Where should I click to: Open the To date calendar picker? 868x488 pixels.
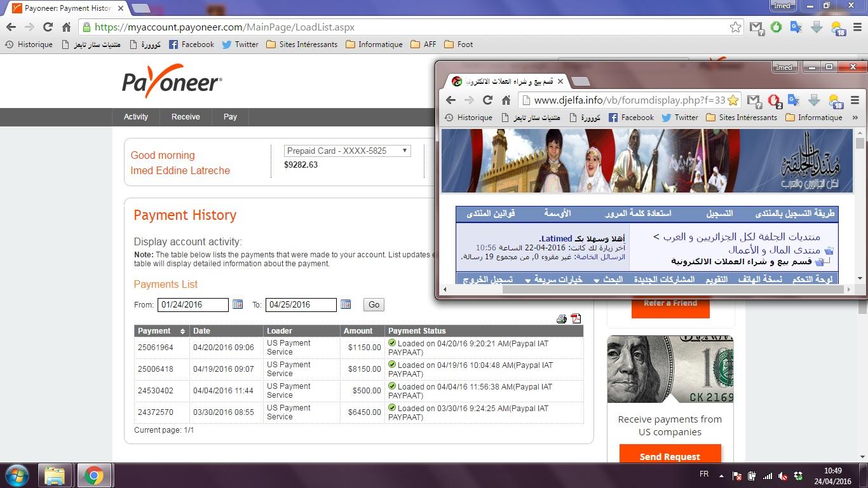(x=346, y=304)
